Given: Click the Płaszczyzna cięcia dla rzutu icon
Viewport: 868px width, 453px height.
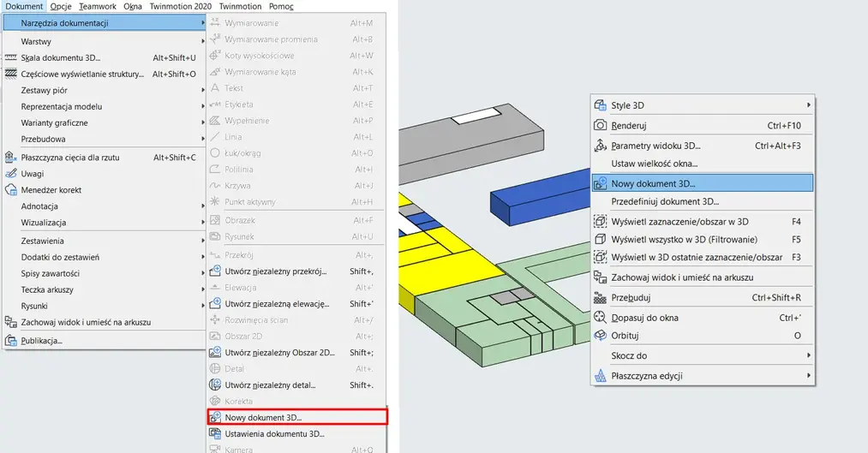Looking at the screenshot, I should click(10, 157).
